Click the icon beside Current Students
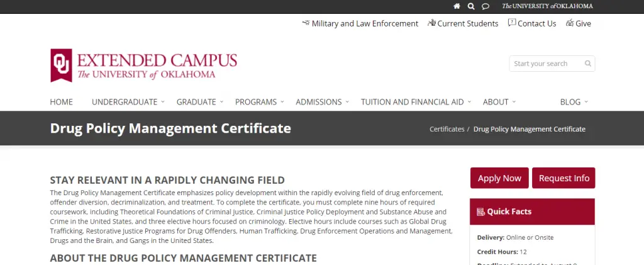This screenshot has height=265, width=644. point(431,23)
